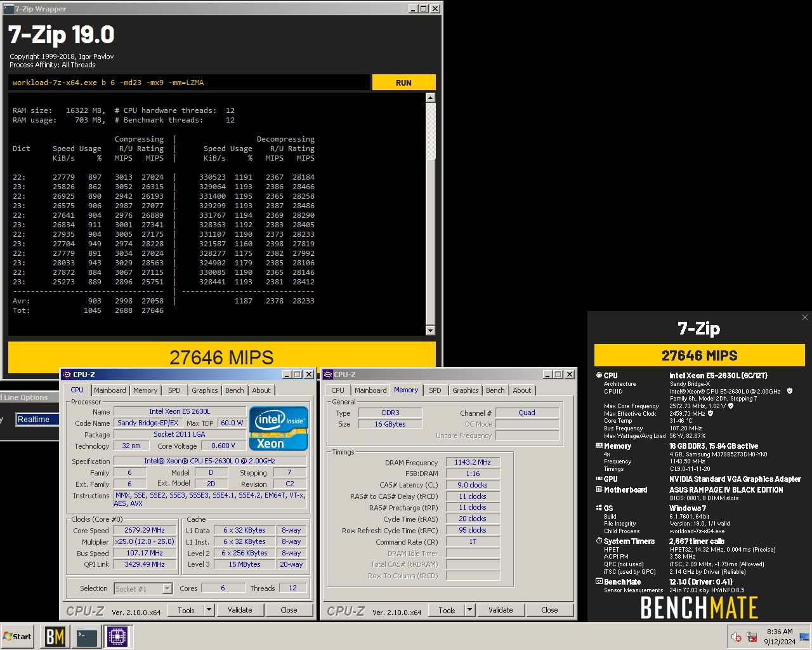The height and width of the screenshot is (650, 812).
Task: Click the up arrow of the 7-Zip output scrollbar
Action: [x=430, y=98]
